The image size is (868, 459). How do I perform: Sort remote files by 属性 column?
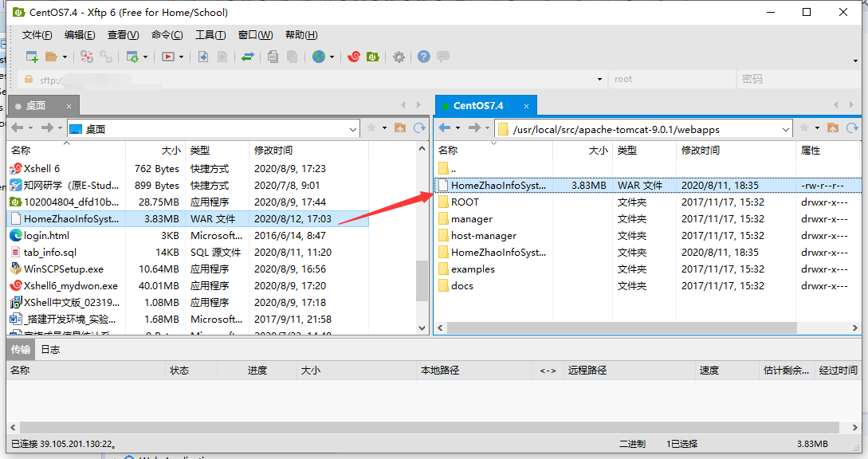(829, 150)
